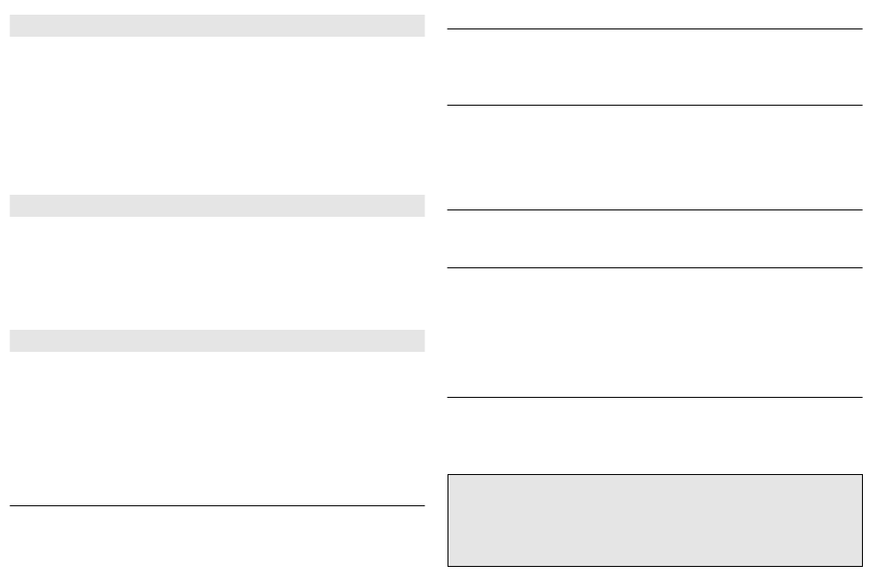Click the black line near left column bottom
The width and height of the screenshot is (873, 588).
(x=217, y=505)
